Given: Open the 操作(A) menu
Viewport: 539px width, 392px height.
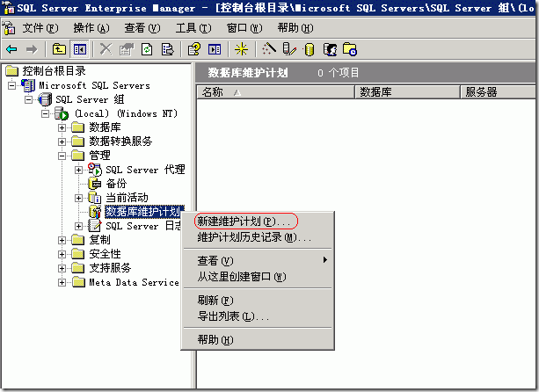Looking at the screenshot, I should (x=91, y=28).
